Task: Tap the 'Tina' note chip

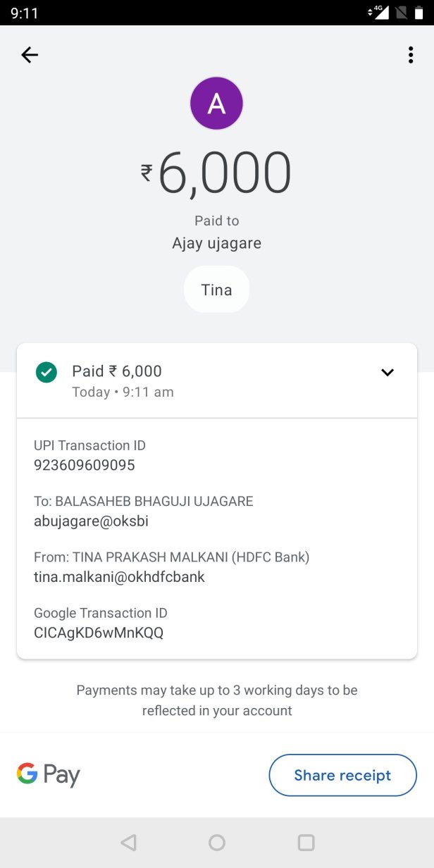Action: click(x=216, y=290)
